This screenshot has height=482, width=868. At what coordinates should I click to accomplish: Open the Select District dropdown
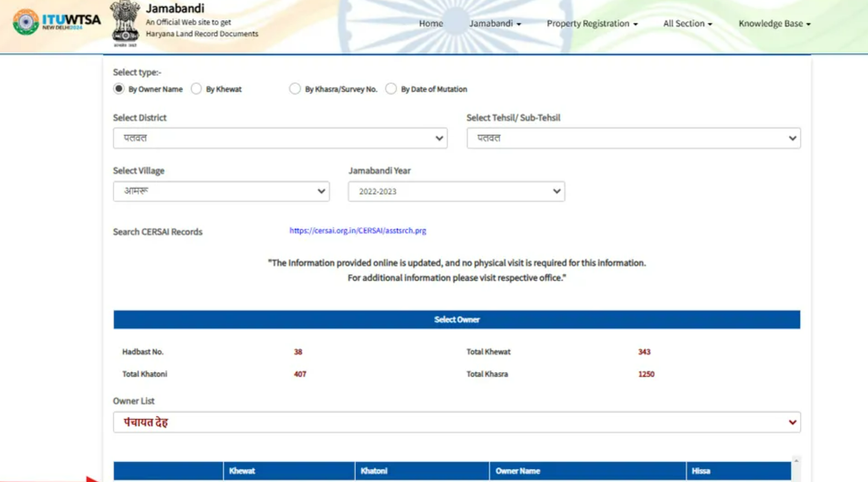tap(280, 138)
